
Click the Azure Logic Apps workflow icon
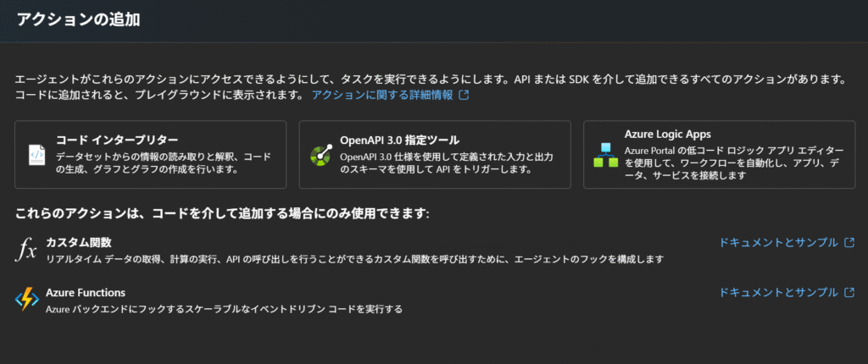(x=605, y=155)
